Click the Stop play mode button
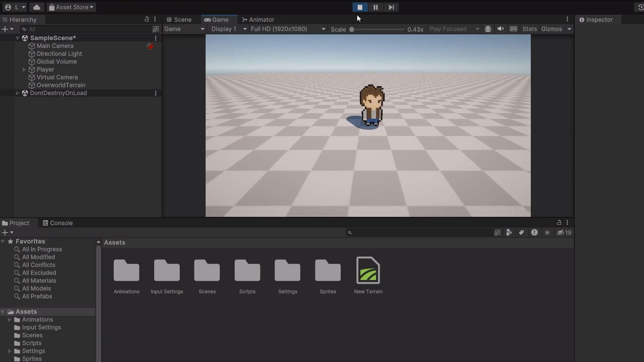Screen dimensions: 644x362 click(360, 7)
